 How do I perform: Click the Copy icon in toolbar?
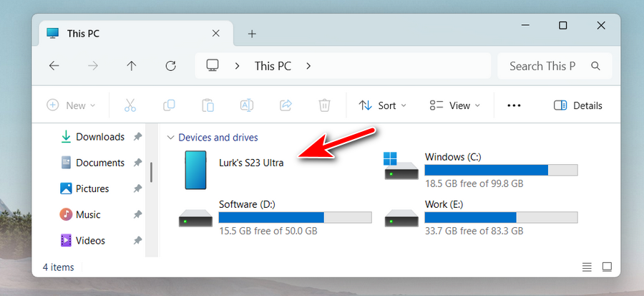pos(169,105)
